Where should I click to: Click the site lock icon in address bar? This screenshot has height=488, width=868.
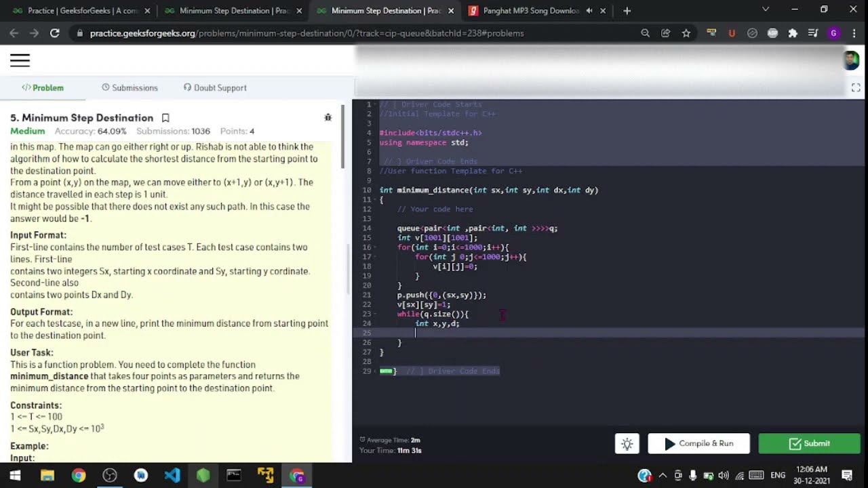click(x=80, y=33)
